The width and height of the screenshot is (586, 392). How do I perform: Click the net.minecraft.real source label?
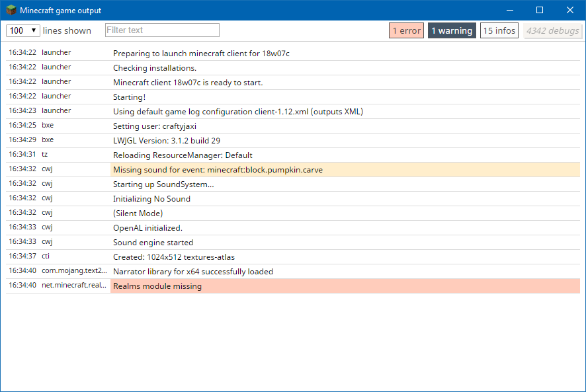(74, 286)
